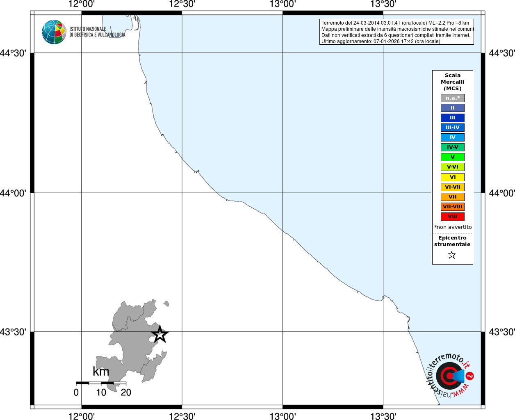515x420 pixels.
Task: Click the top 12°00' longitude label
Action: coord(82,5)
